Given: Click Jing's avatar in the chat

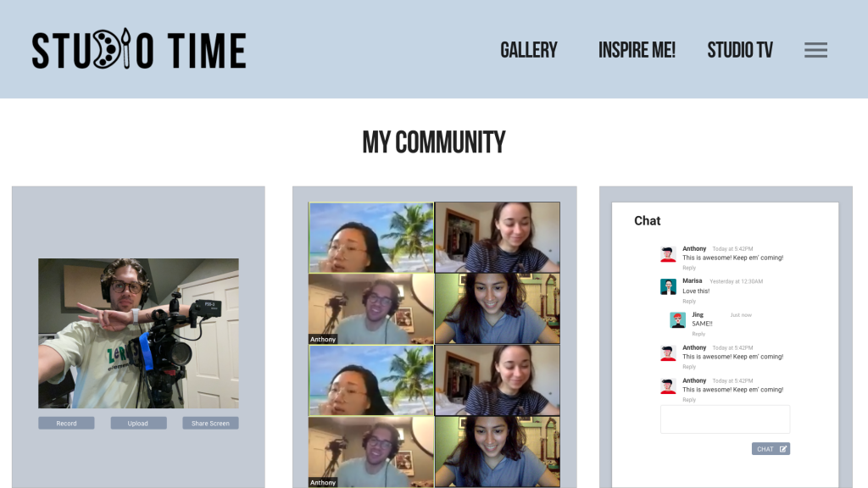Looking at the screenshot, I should tap(677, 319).
